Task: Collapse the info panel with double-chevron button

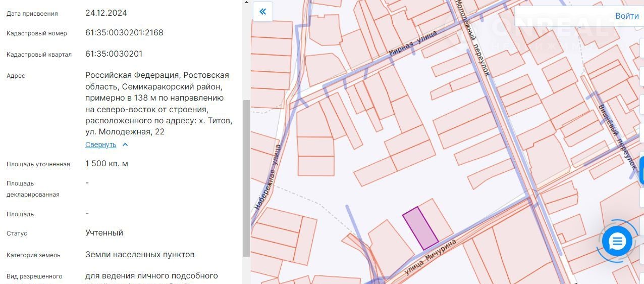Action: coord(262,12)
